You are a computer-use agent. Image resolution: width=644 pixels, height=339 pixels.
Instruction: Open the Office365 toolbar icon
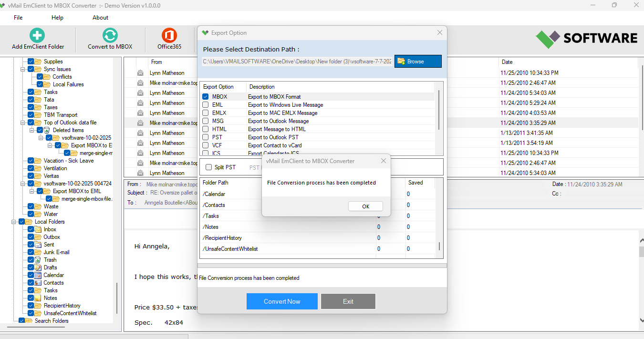169,35
